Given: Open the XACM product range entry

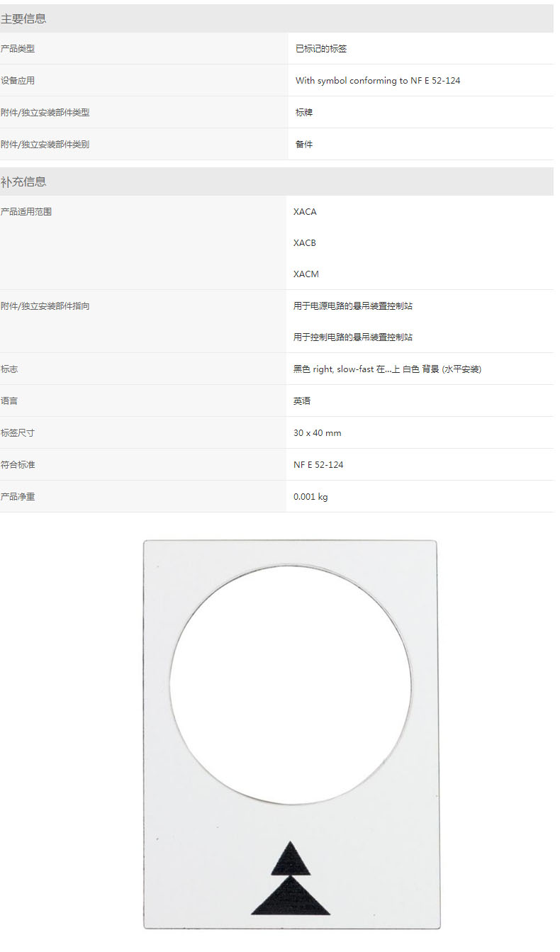Looking at the screenshot, I should [x=306, y=274].
